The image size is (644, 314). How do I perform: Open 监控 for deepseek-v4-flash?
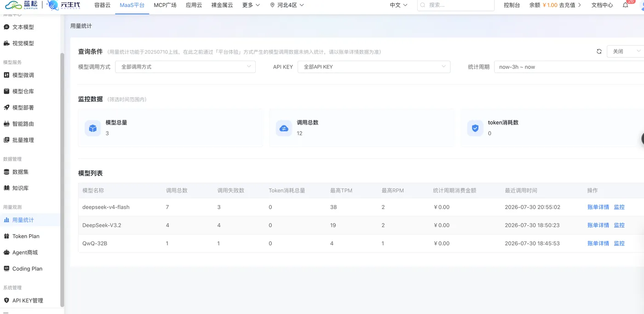click(x=619, y=207)
